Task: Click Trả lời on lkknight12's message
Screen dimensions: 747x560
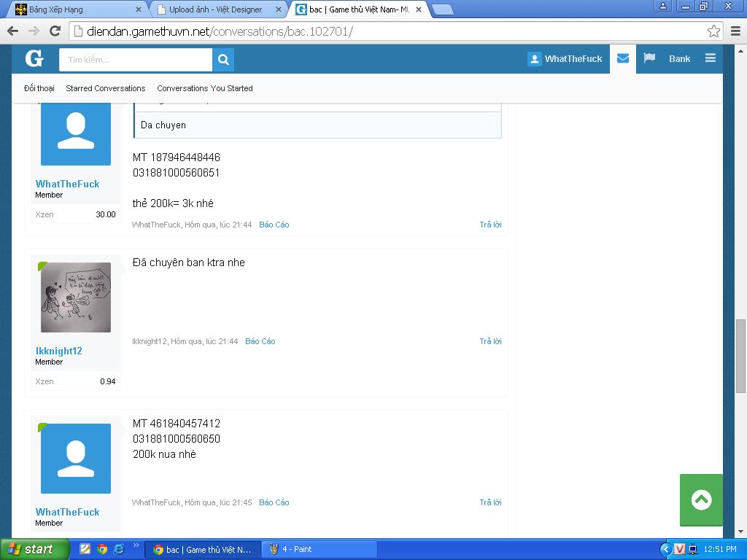Action: (x=490, y=341)
